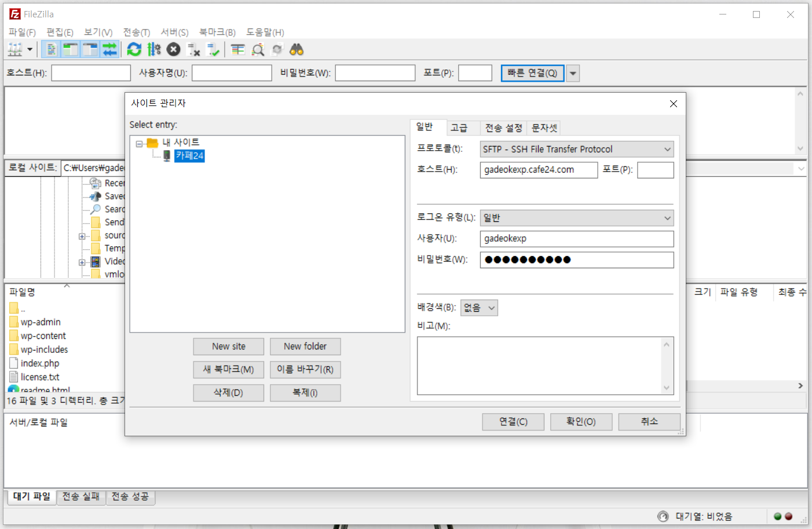812x529 pixels.
Task: Click the site manager 호스트 field gadeokexp.cafe24.com
Action: pos(539,170)
